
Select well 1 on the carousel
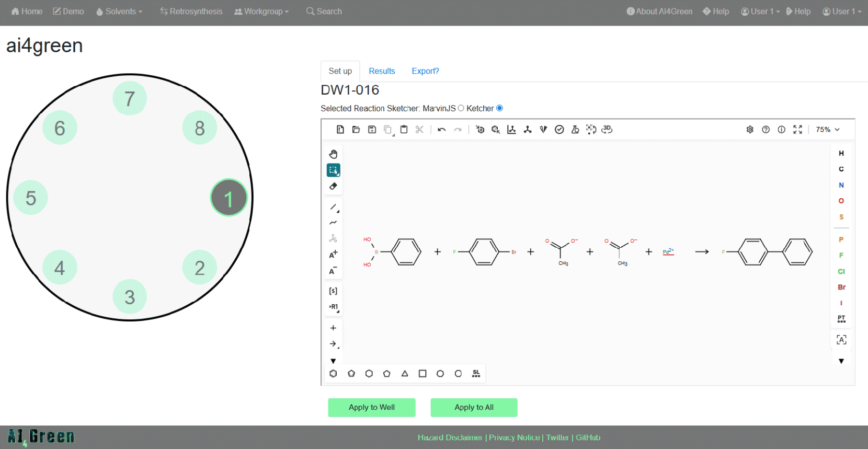229,198
